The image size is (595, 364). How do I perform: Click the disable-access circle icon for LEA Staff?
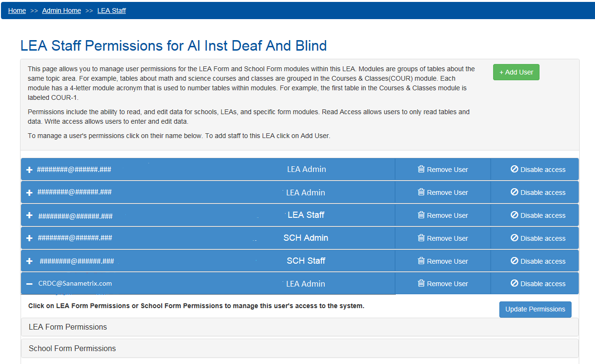click(x=515, y=215)
